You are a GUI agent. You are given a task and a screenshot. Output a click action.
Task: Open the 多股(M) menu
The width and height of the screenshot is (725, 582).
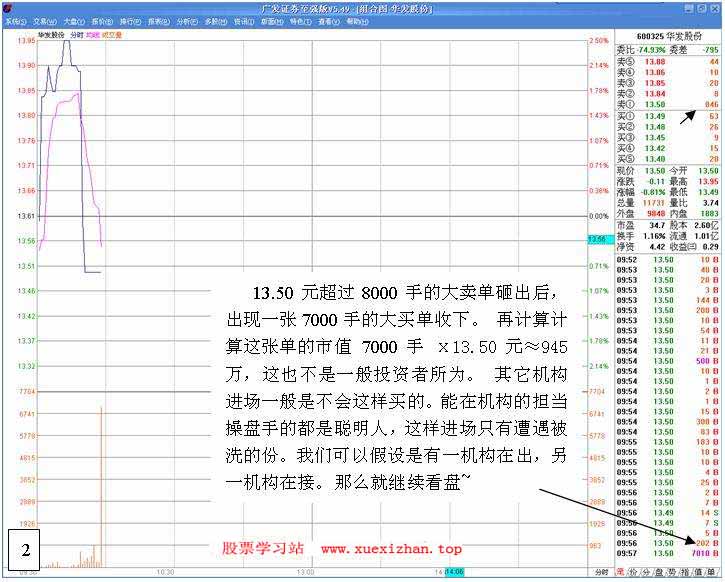(216, 21)
